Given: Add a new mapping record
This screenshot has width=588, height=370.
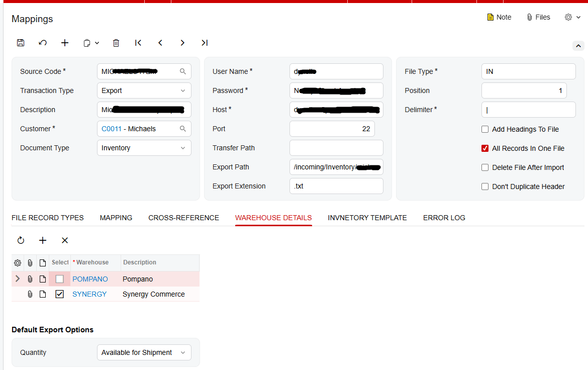Looking at the screenshot, I should [65, 43].
